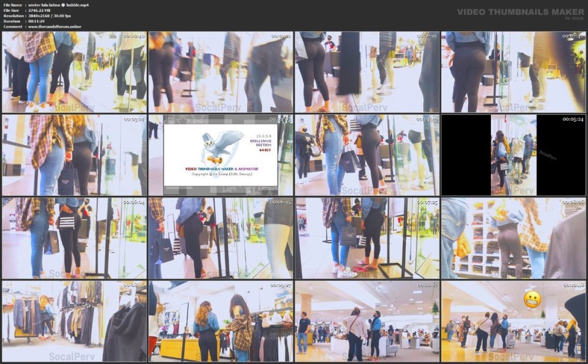Choose the black-bordered vertical frame at 00:05:24
Screen dimensions: 588x364
click(513, 155)
